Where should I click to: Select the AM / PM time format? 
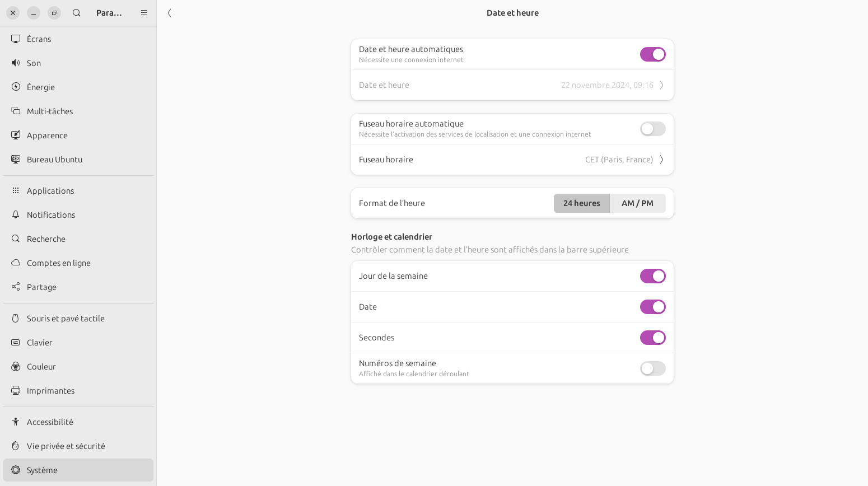pyautogui.click(x=638, y=203)
